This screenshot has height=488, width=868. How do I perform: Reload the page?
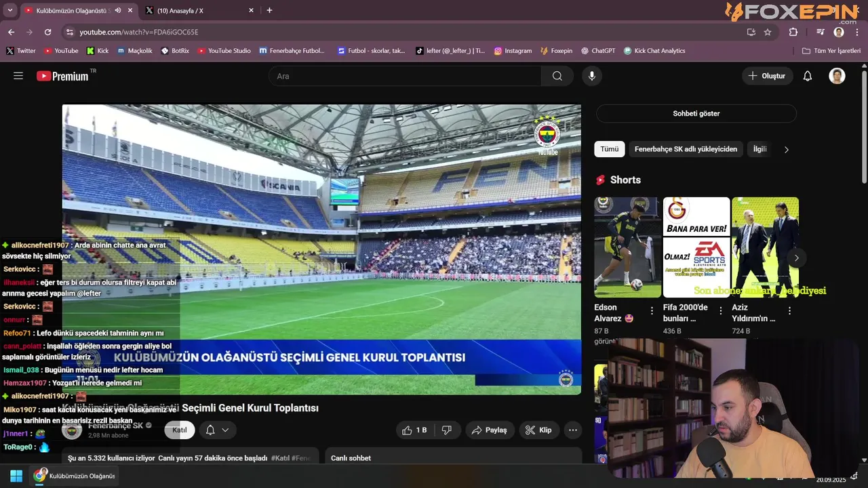47,32
